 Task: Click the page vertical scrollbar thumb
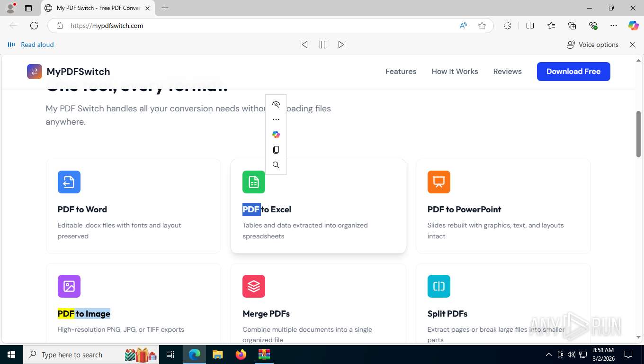(x=639, y=134)
